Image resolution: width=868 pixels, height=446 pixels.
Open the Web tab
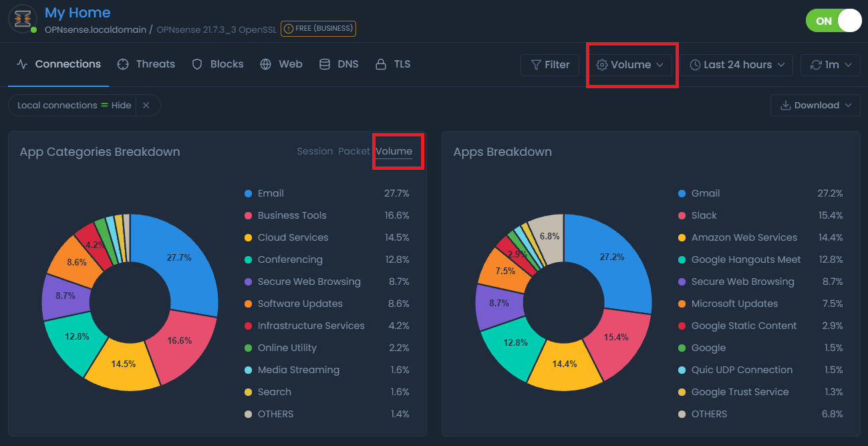coord(281,64)
